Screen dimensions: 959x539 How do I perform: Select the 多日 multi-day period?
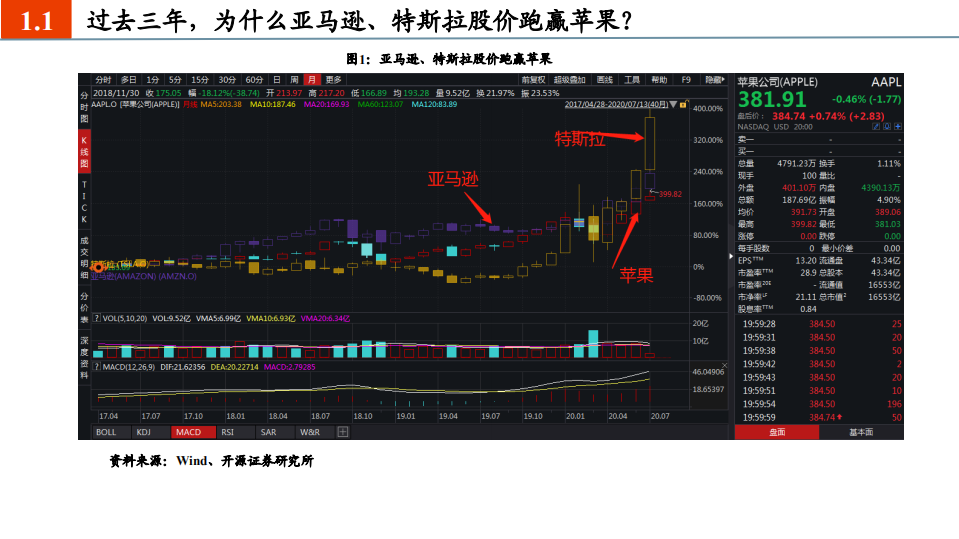(128, 80)
